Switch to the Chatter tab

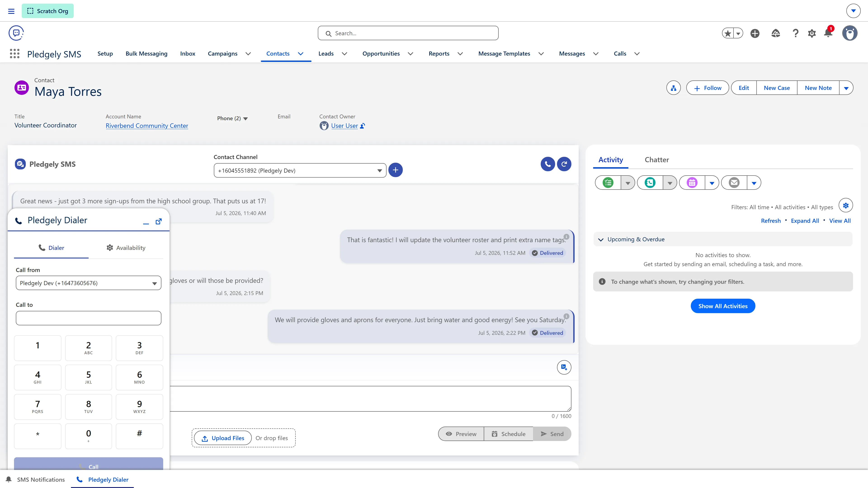(656, 160)
